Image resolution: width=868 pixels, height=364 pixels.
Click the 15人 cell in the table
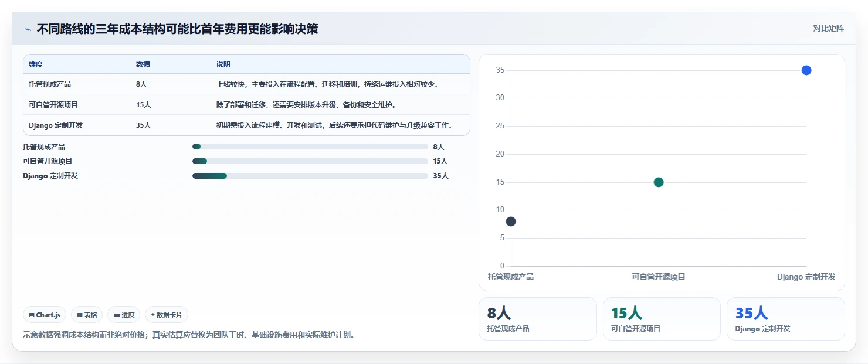tap(144, 105)
